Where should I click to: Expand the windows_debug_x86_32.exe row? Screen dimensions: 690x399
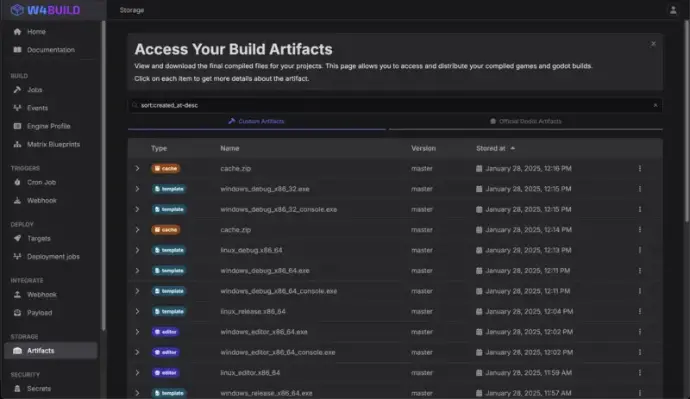pyautogui.click(x=137, y=189)
